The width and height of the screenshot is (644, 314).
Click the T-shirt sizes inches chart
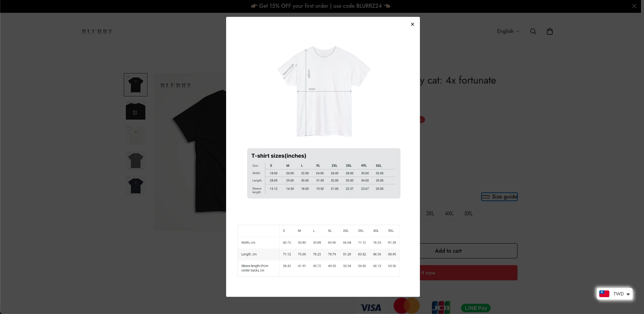point(324,173)
